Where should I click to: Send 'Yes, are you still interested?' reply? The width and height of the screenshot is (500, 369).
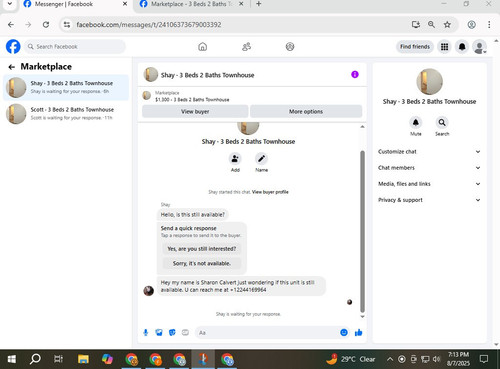202,249
